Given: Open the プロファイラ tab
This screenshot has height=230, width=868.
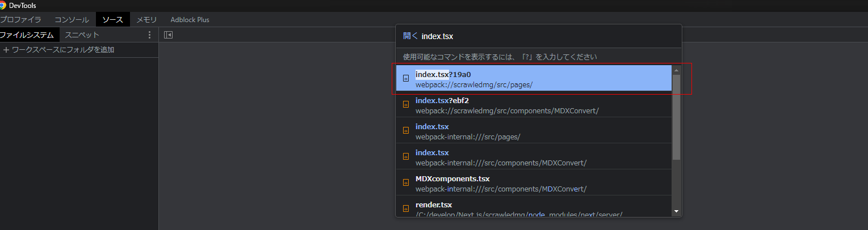Looking at the screenshot, I should (20, 20).
